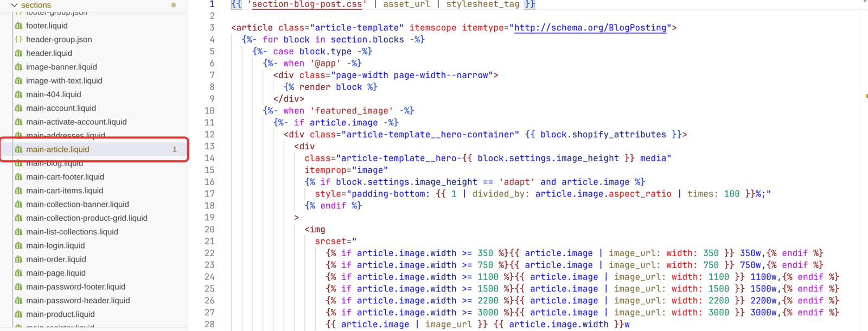Click the Shopify icon beside main-password-header.liquid
This screenshot has width=868, height=331.
pos(18,300)
